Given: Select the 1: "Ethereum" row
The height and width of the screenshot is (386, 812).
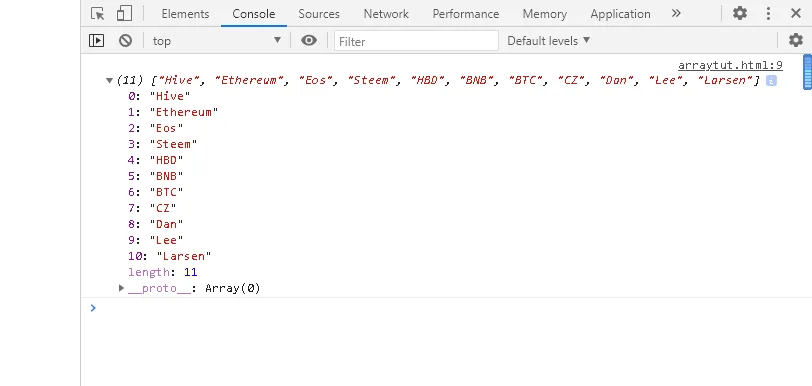Looking at the screenshot, I should [173, 112].
